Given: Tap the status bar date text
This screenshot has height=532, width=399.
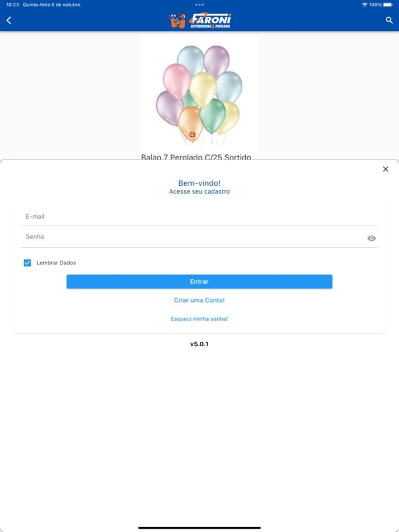Looking at the screenshot, I should pyautogui.click(x=51, y=5).
